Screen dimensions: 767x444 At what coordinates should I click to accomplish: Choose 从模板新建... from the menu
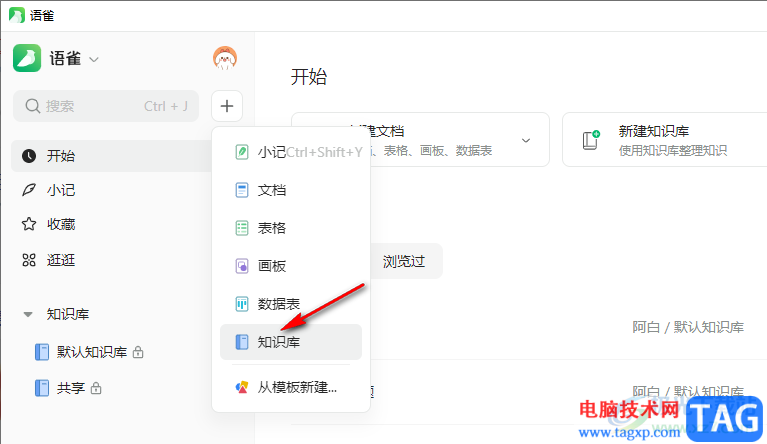coord(291,388)
